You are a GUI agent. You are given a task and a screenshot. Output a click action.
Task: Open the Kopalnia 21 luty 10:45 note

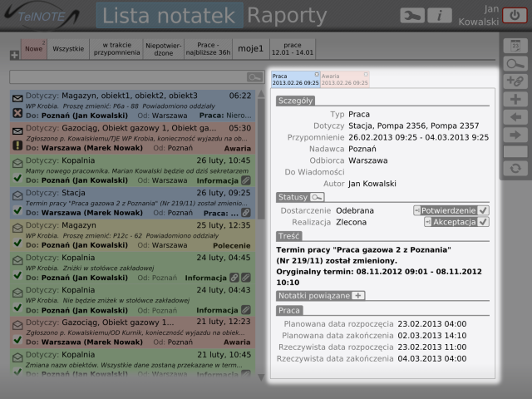click(133, 364)
